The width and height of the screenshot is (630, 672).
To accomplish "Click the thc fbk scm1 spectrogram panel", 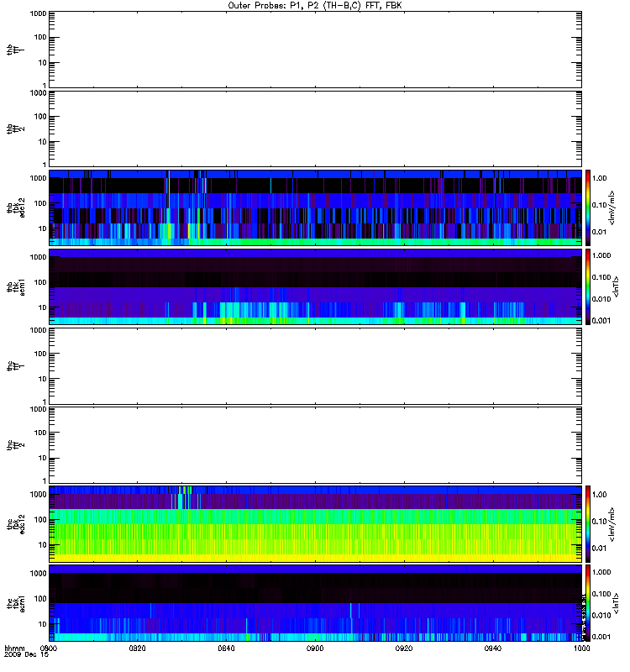I will coord(315,603).
